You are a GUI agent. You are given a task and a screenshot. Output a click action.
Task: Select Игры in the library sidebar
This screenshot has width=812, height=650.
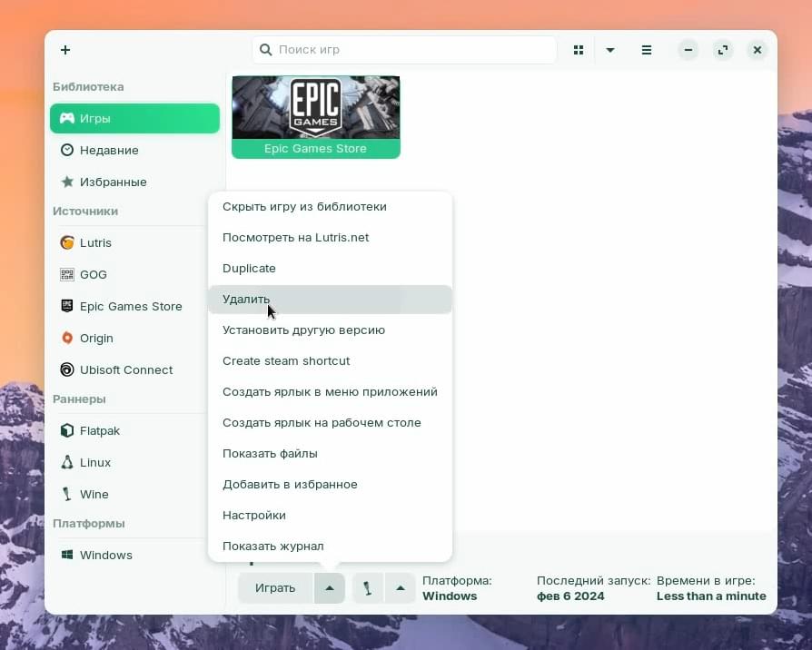[134, 119]
